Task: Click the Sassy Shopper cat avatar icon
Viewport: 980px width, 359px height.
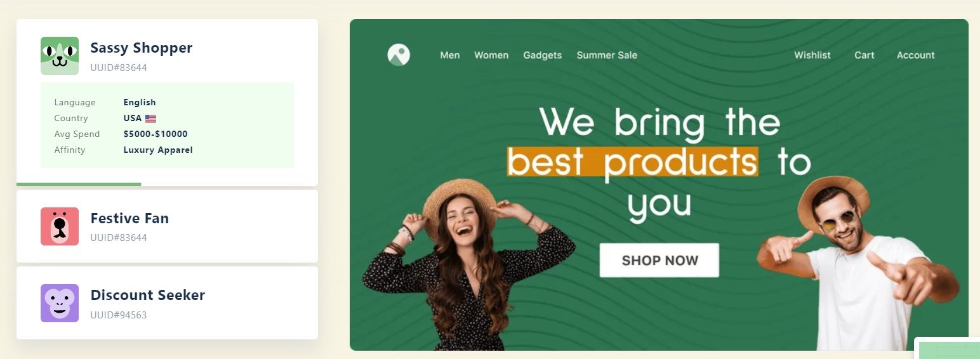Action: 60,56
